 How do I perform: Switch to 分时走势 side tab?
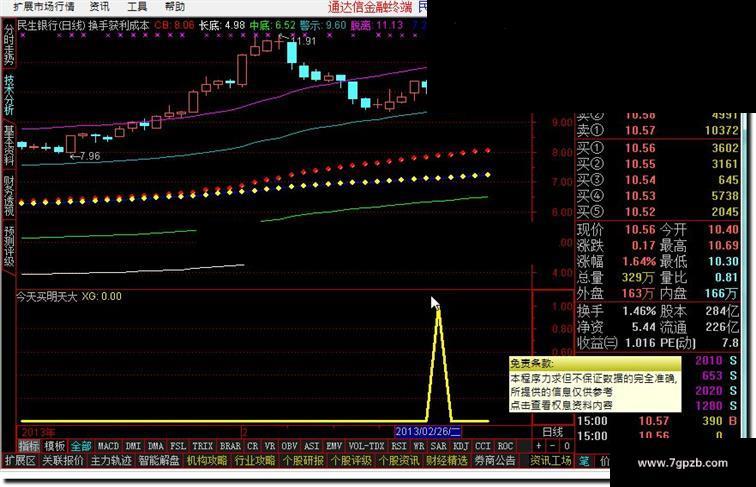click(9, 44)
